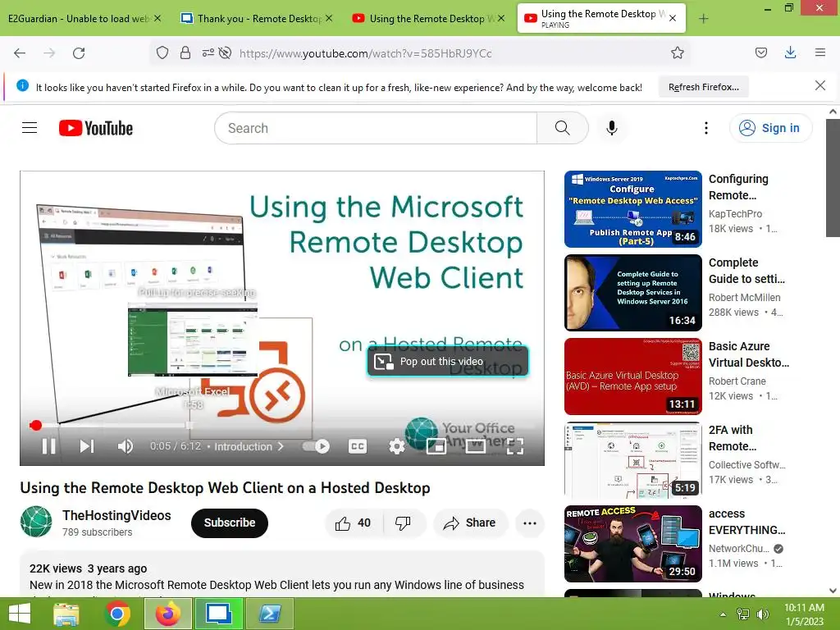The image size is (840, 630).
Task: Expand the Introduction chapter list
Action: pyautogui.click(x=249, y=446)
